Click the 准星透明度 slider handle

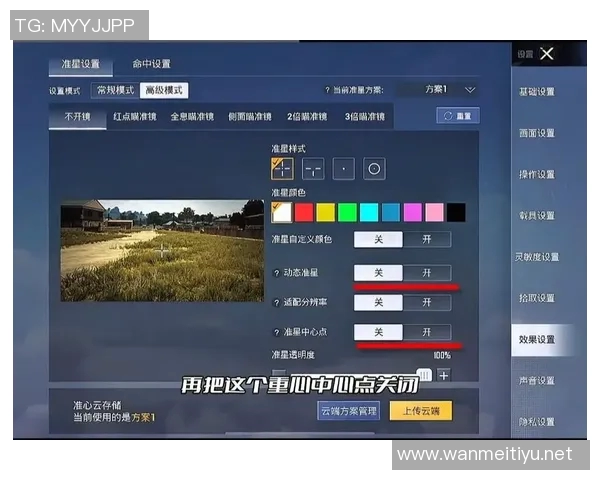[424, 375]
